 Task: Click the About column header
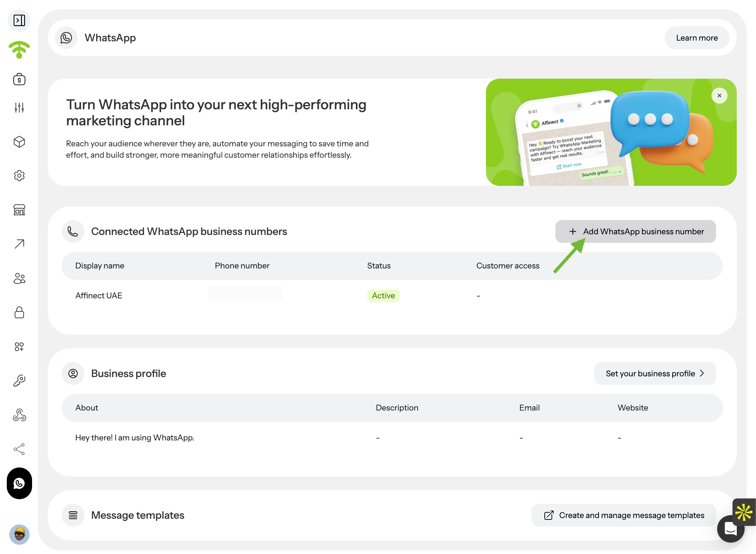pyautogui.click(x=87, y=408)
